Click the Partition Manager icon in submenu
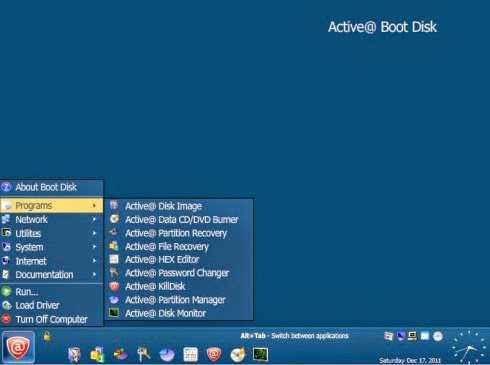The image size is (490, 365). pos(114,299)
